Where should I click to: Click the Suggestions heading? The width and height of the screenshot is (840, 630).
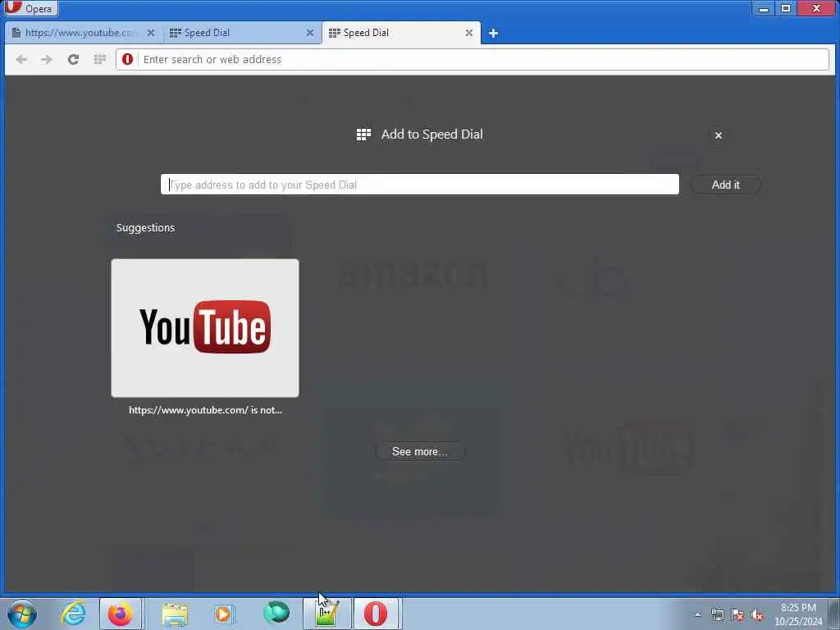pos(145,228)
